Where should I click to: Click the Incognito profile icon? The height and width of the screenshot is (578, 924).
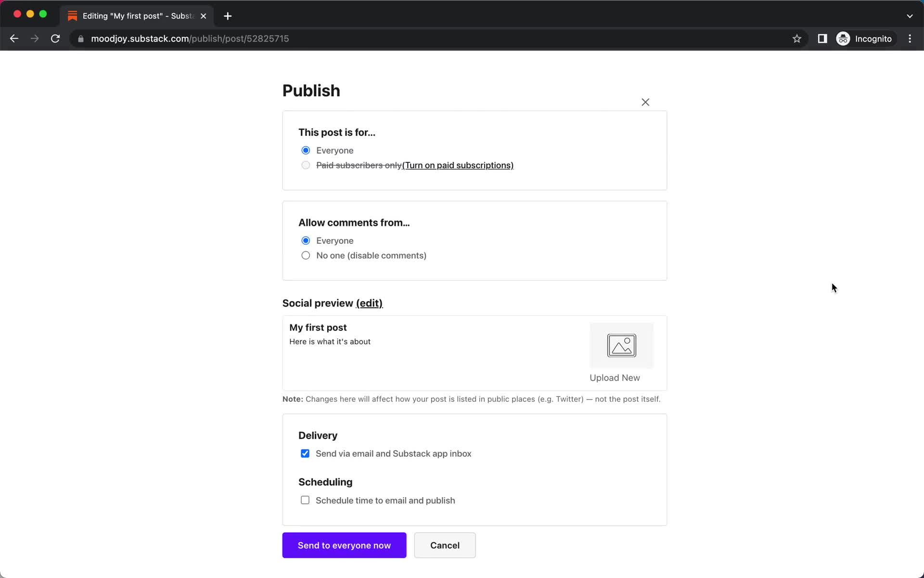[844, 39]
